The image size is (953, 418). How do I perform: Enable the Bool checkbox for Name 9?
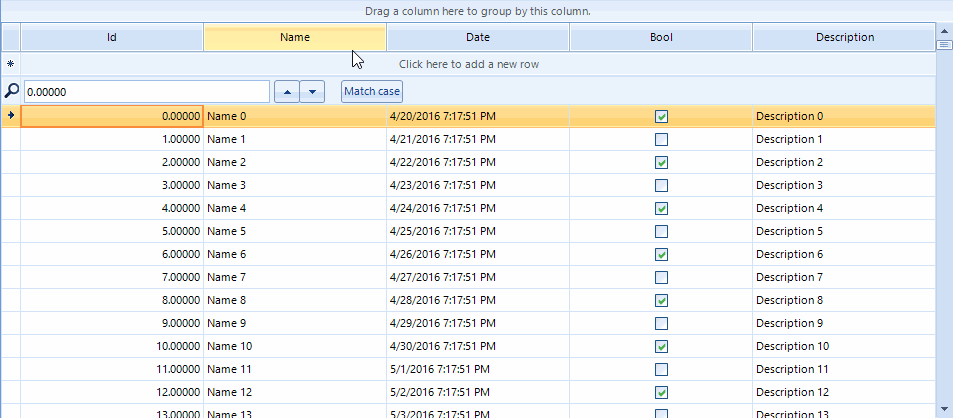coord(661,323)
